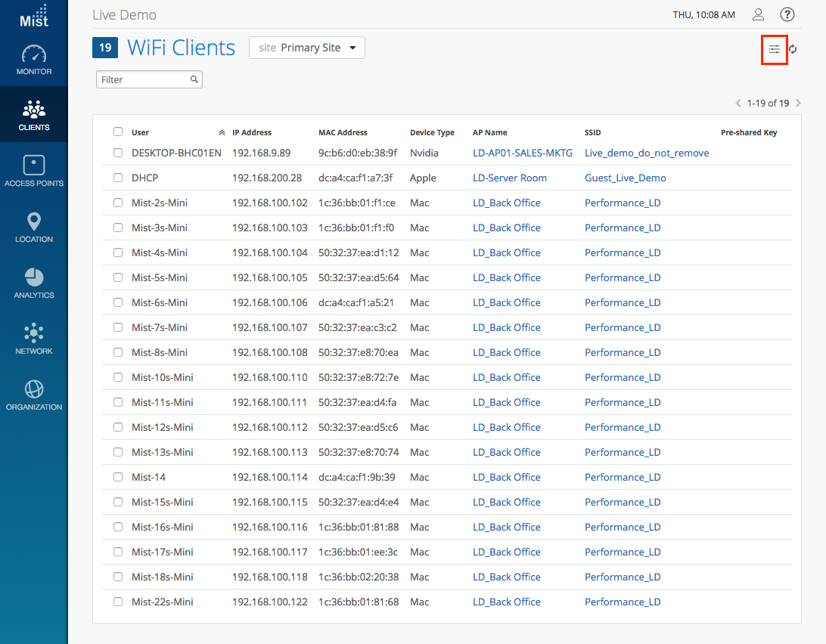The height and width of the screenshot is (644, 826).
Task: Check the box for Mist-14
Action: pyautogui.click(x=118, y=477)
